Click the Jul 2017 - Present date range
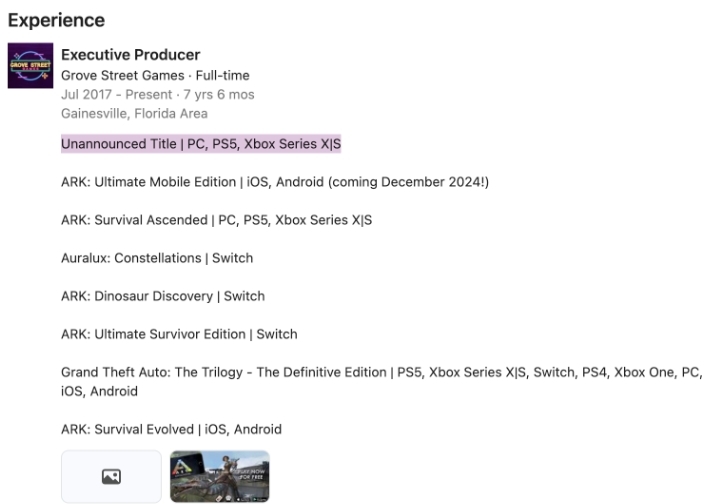Screen dimensions: 716x504 (x=116, y=94)
